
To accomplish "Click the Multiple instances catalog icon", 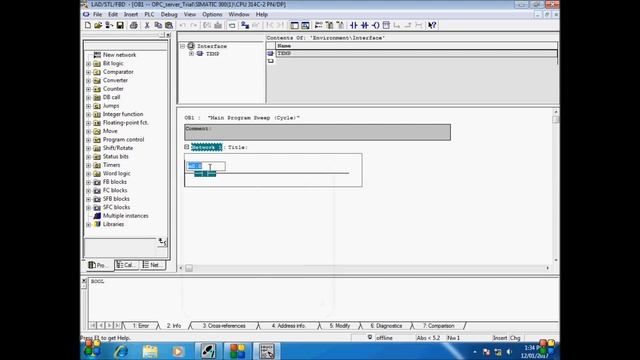I will (x=97, y=216).
